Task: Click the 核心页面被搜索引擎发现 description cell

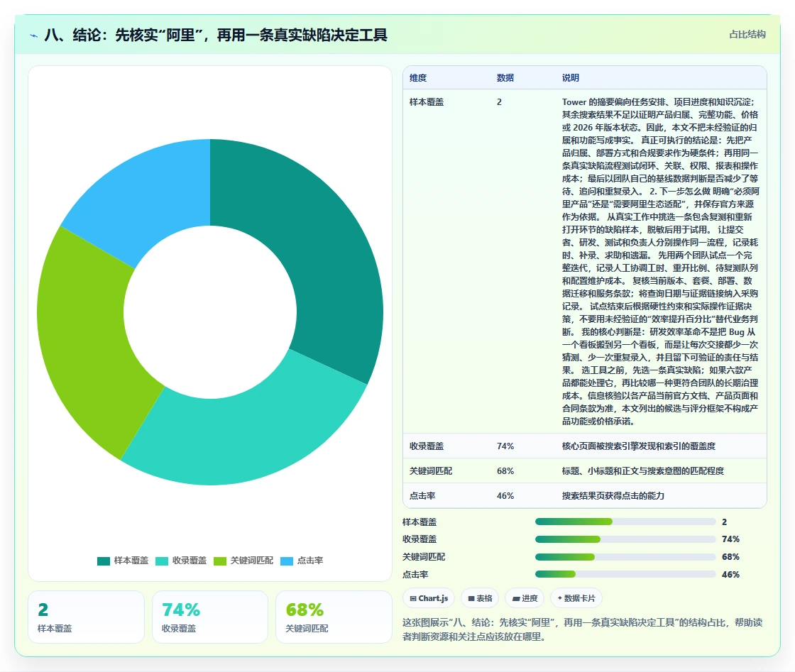Action: tap(638, 446)
